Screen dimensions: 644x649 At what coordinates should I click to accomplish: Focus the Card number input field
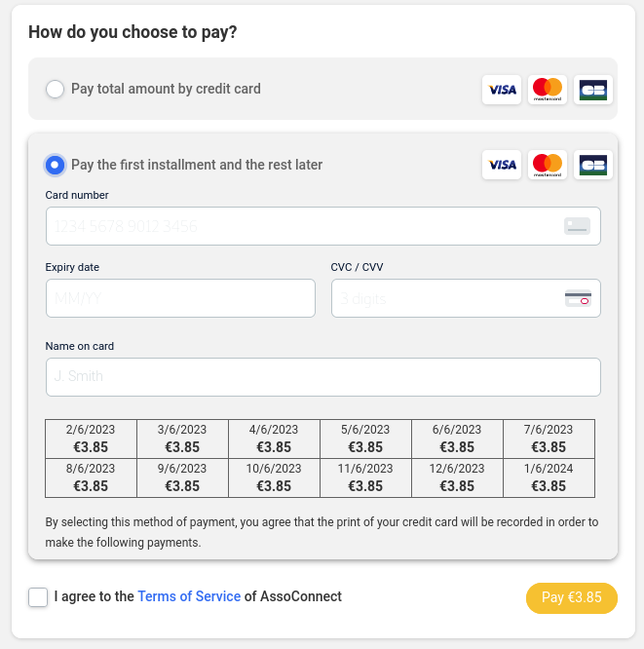coord(302,226)
